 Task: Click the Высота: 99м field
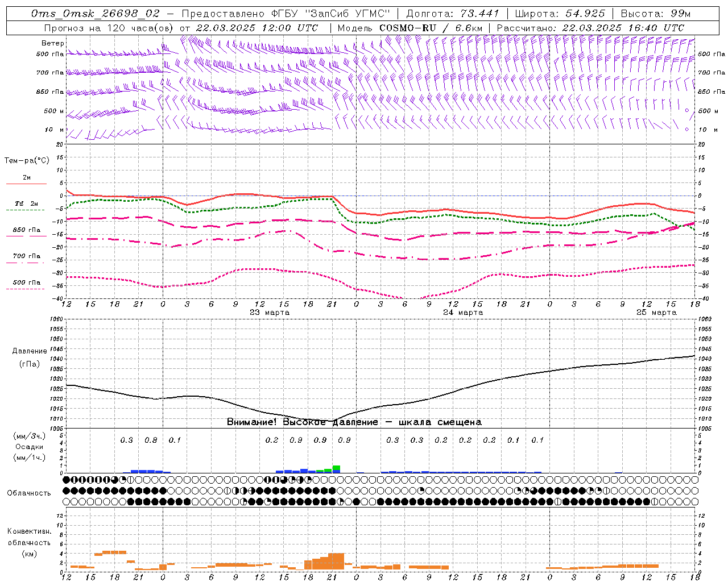click(x=656, y=14)
